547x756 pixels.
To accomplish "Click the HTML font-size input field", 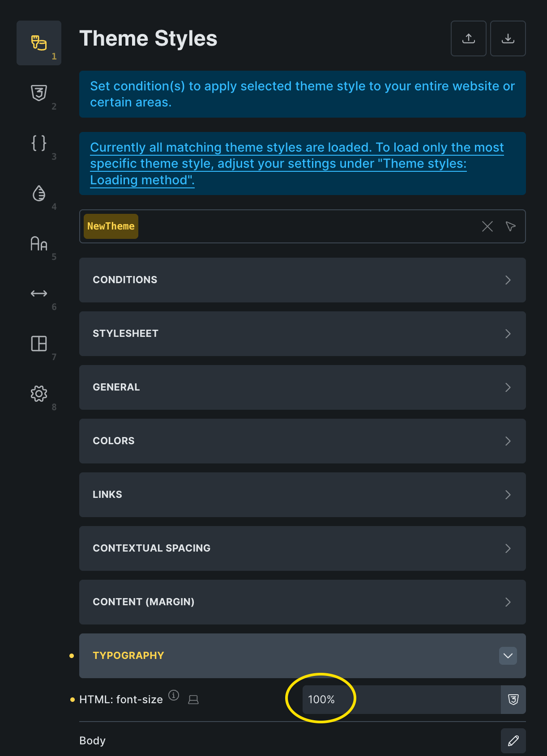I will (401, 700).
